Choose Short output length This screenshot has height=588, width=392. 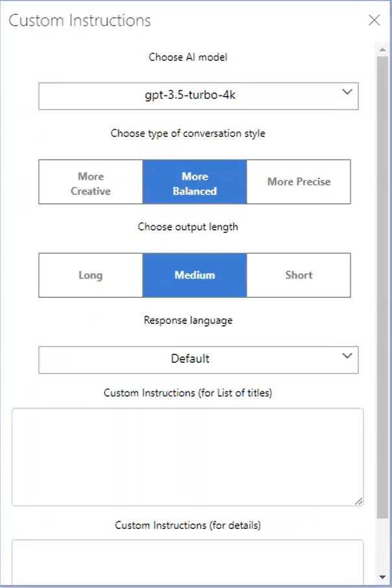point(299,275)
